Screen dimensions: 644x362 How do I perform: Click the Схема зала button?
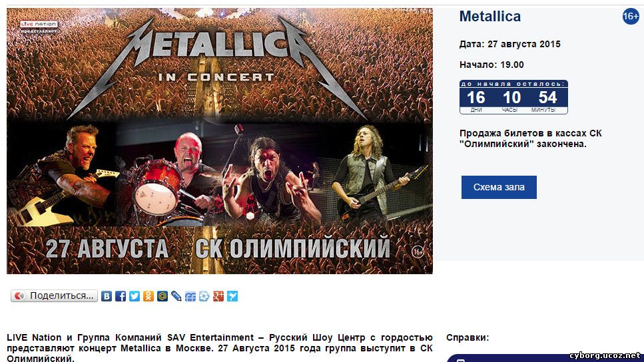[x=499, y=187]
